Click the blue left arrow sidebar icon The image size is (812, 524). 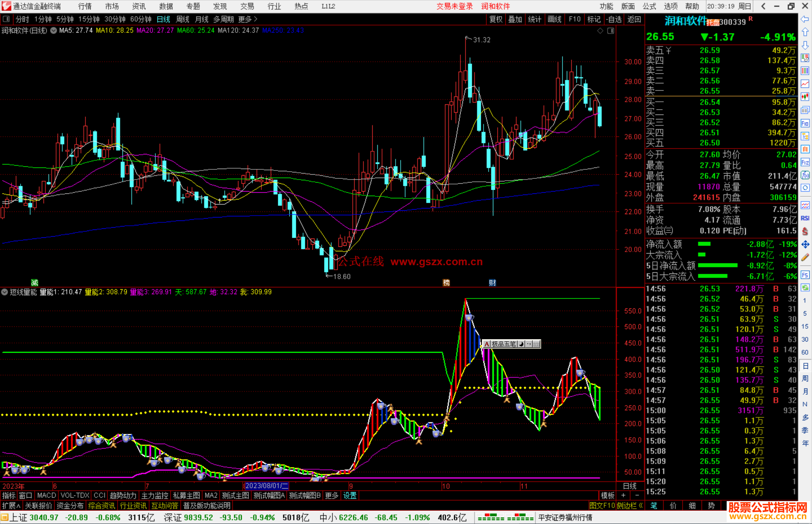click(x=805, y=19)
